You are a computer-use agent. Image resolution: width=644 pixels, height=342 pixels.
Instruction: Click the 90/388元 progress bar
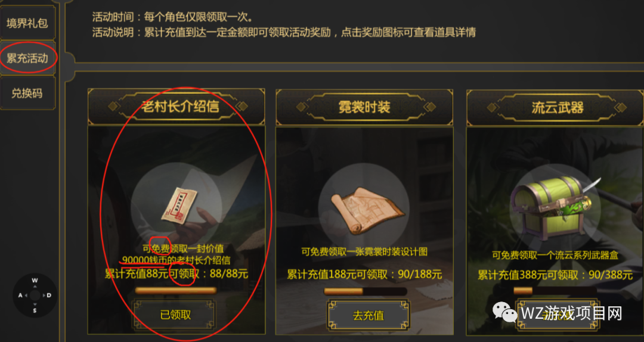pyautogui.click(x=555, y=291)
